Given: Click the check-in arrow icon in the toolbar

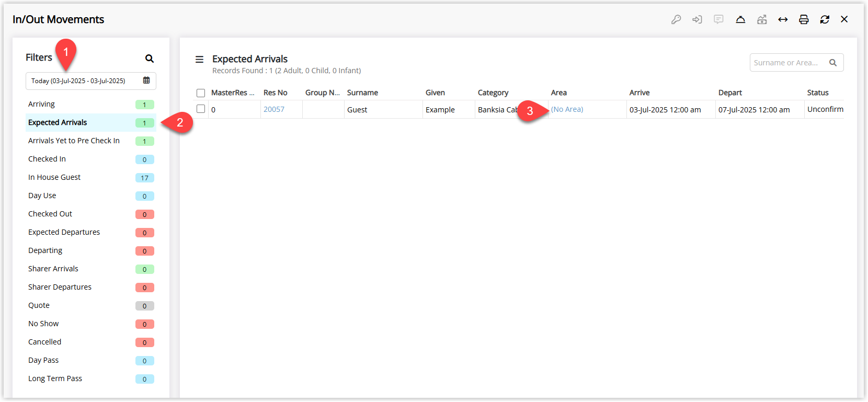Looking at the screenshot, I should click(x=697, y=19).
